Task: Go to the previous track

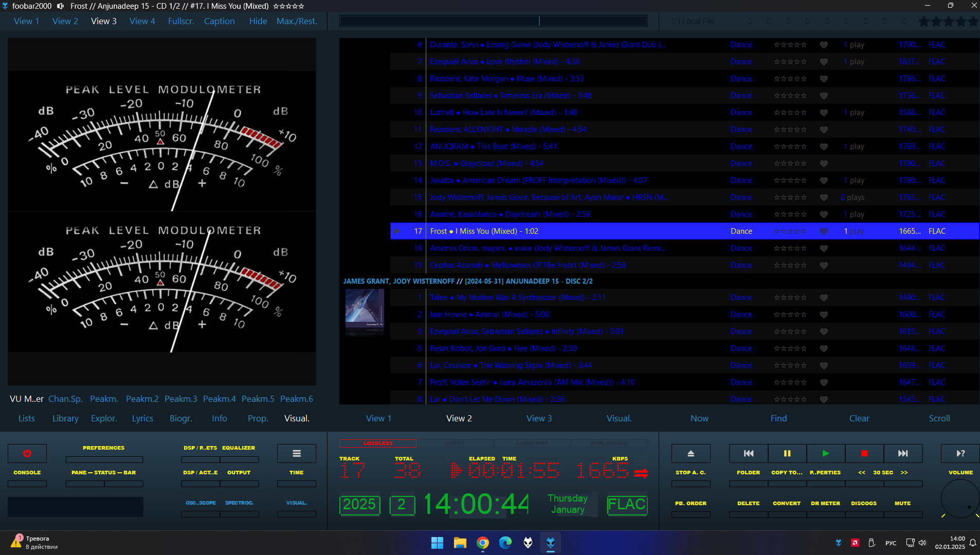Action: coord(749,453)
